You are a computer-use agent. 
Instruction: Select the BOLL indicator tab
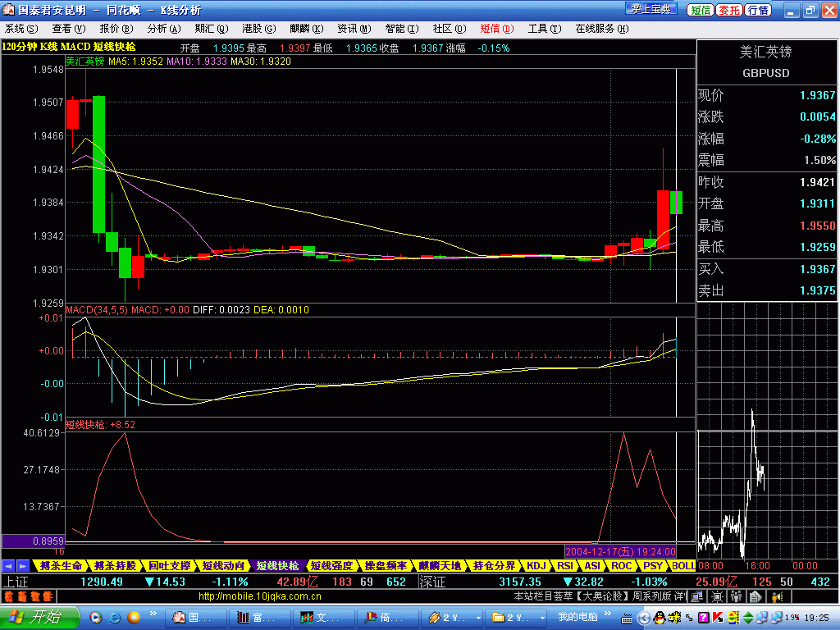682,565
